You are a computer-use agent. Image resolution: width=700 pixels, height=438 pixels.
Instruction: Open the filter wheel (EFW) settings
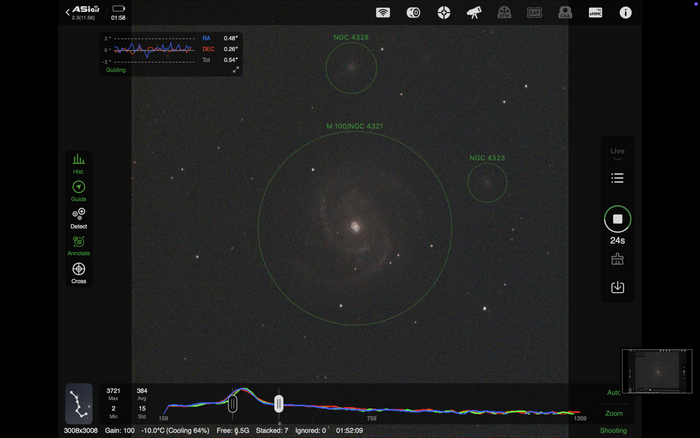point(504,13)
